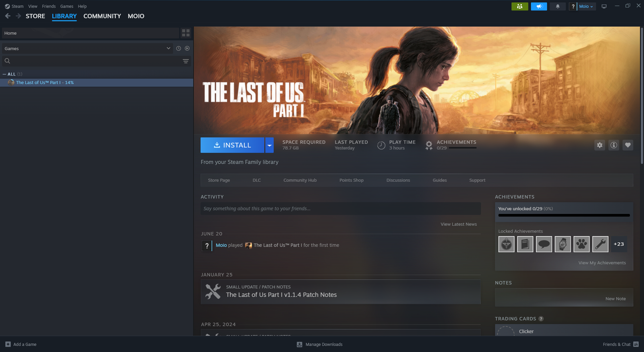The height and width of the screenshot is (352, 644).
Task: Select the LIBRARY tab
Action: 64,16
